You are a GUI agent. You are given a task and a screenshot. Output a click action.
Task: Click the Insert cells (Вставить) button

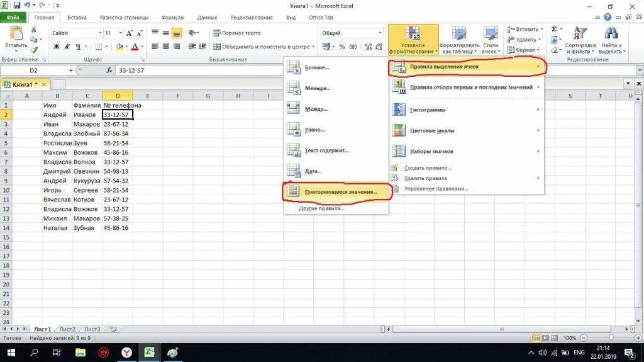pyautogui.click(x=525, y=29)
